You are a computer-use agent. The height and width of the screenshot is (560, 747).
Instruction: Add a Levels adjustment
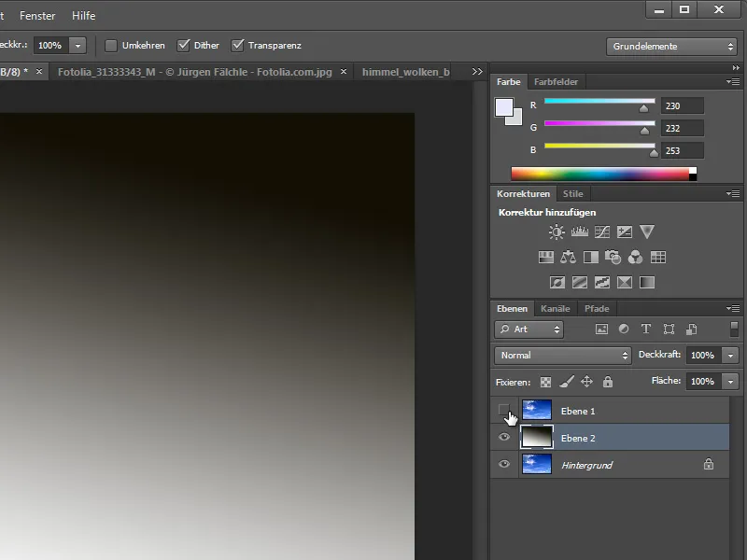[579, 231]
